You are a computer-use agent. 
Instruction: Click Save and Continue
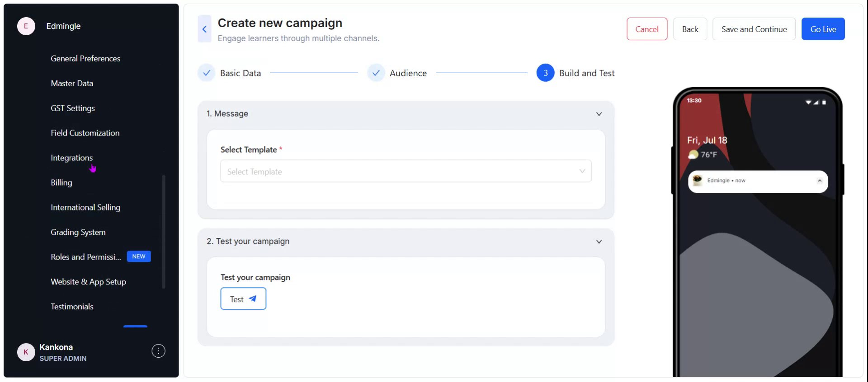coord(754,29)
